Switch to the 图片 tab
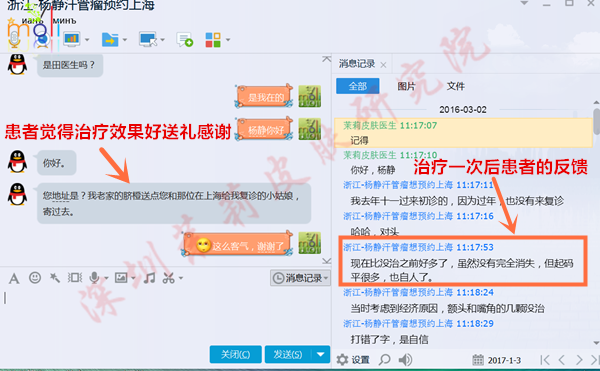This screenshot has height=371, width=600. tap(406, 86)
